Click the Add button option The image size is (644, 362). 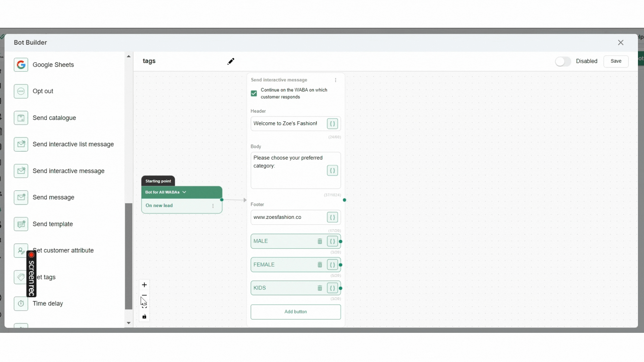click(x=296, y=312)
